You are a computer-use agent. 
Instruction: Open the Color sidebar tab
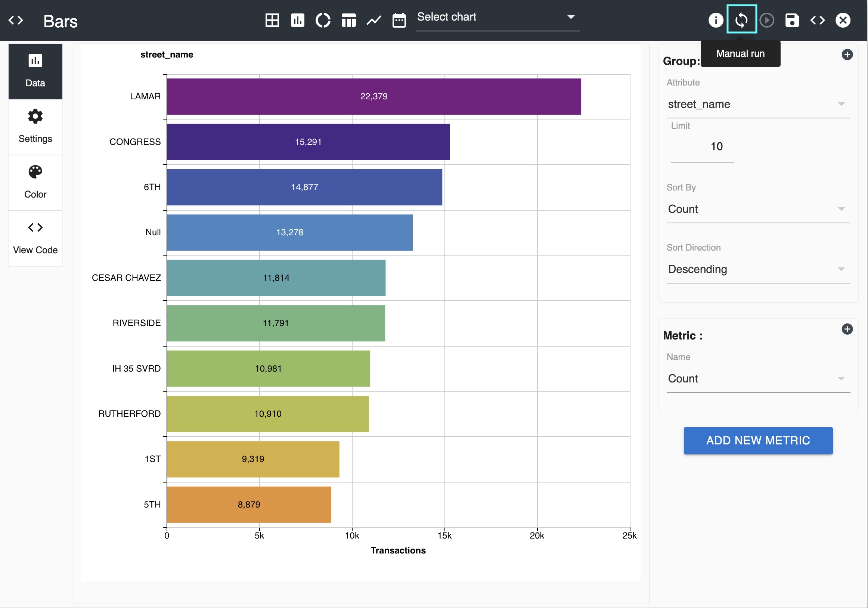tap(35, 182)
